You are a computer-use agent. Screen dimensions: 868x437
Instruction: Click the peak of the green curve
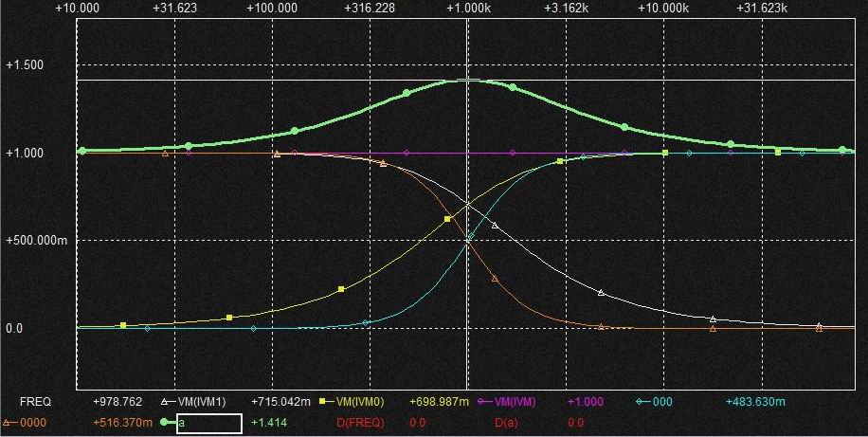tap(467, 81)
